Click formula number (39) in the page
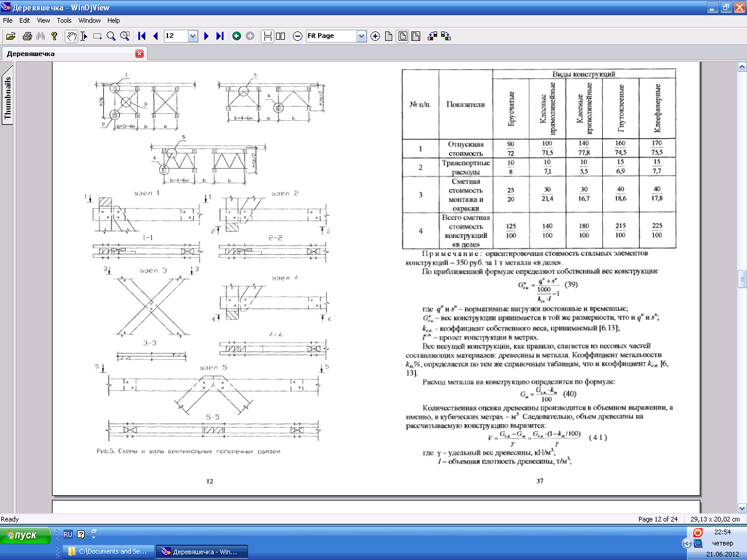 pyautogui.click(x=571, y=285)
